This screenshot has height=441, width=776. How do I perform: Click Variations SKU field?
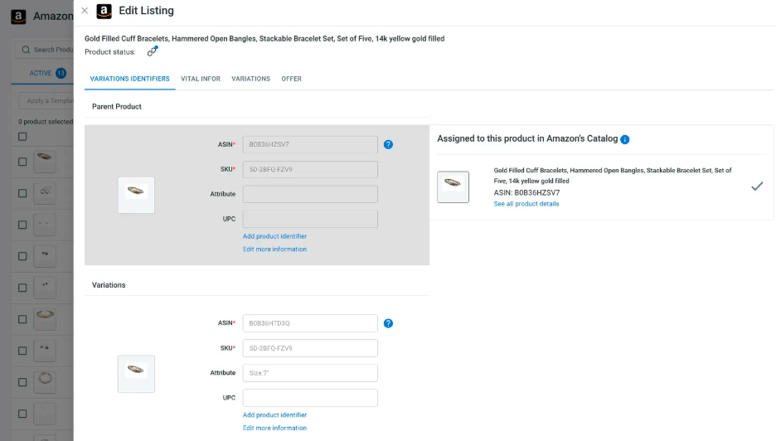310,348
